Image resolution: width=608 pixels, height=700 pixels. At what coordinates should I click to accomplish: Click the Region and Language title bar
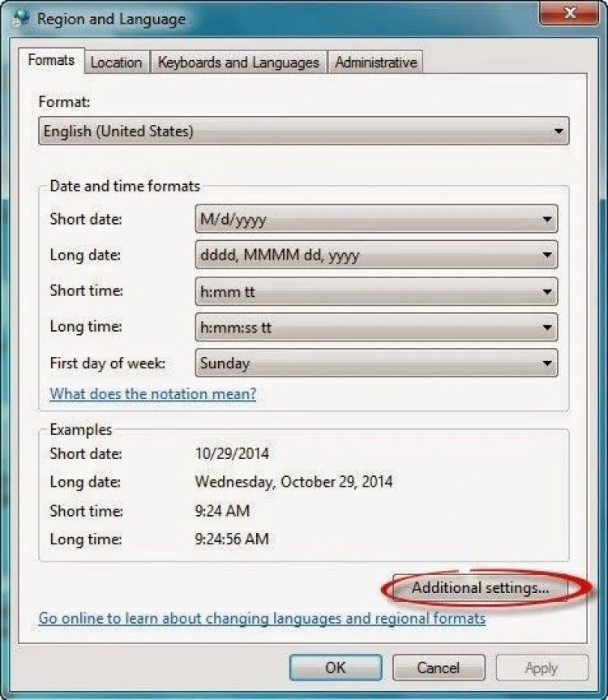point(284,18)
